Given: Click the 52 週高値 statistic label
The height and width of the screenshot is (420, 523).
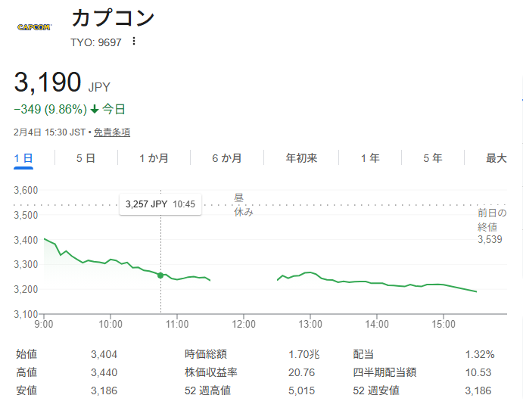Looking at the screenshot, I should 207,390.
